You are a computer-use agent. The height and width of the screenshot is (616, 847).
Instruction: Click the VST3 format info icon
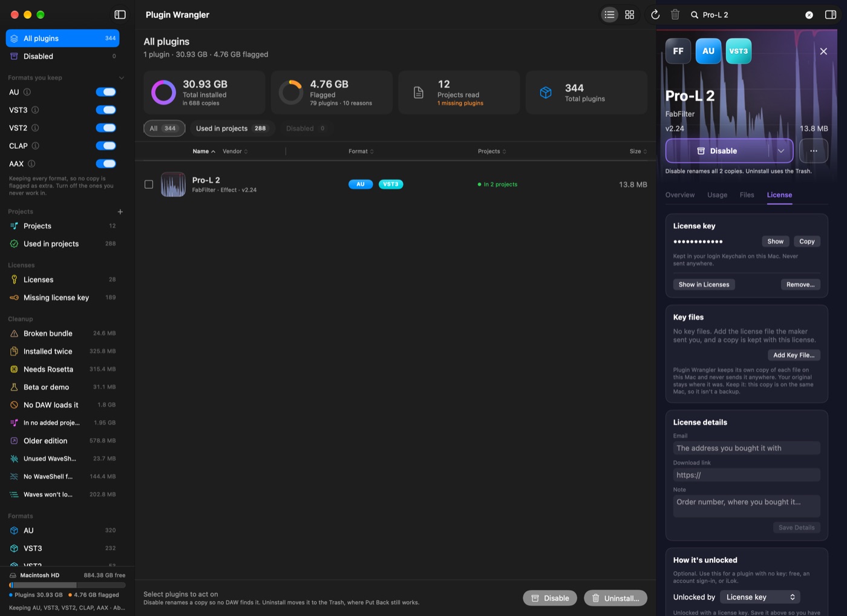coord(35,110)
